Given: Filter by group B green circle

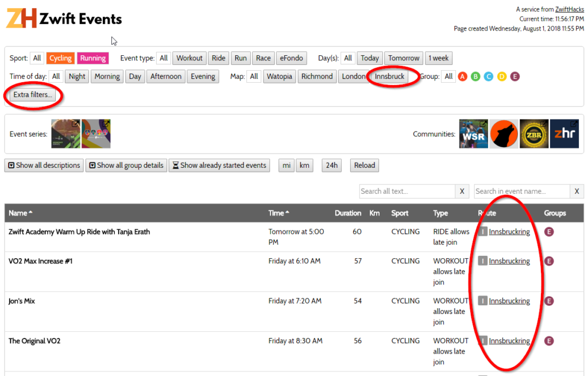Looking at the screenshot, I should point(475,76).
